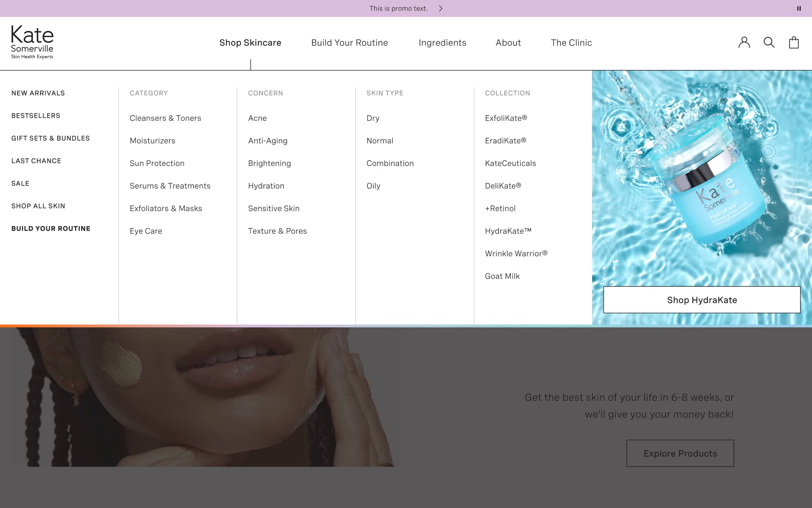Open Gift Sets & Bundles

tap(50, 138)
